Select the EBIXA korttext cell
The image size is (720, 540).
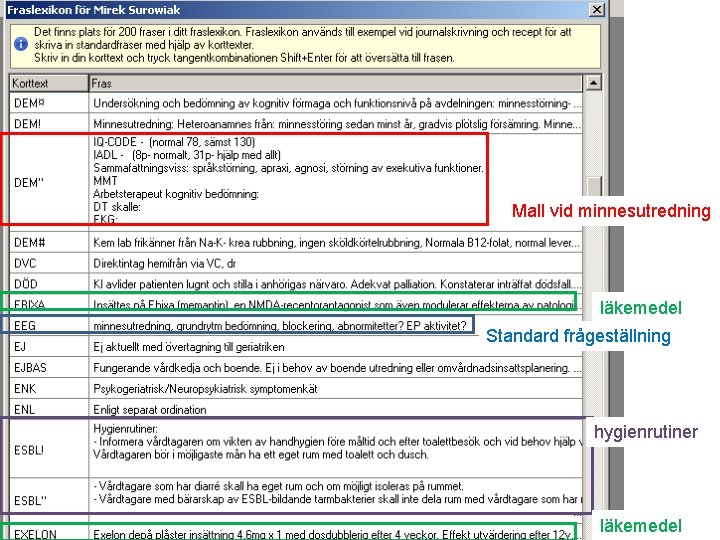coord(49,304)
